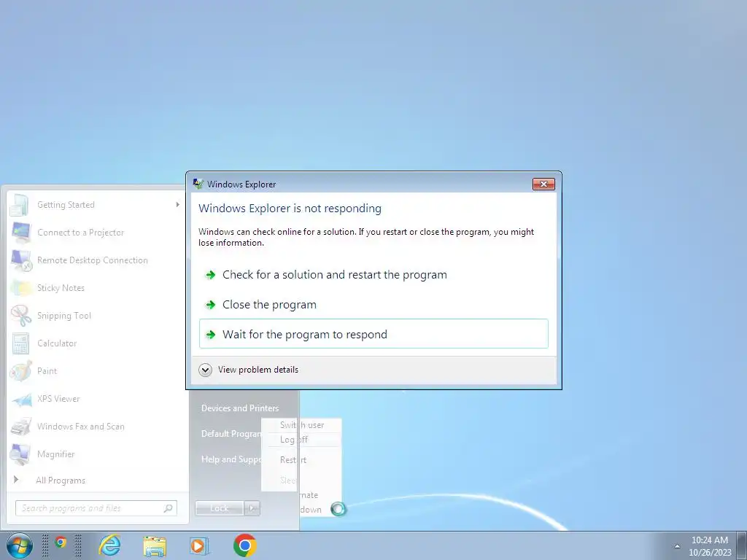Click XPS Viewer label in Start menu
The width and height of the screenshot is (747, 560).
(x=58, y=399)
